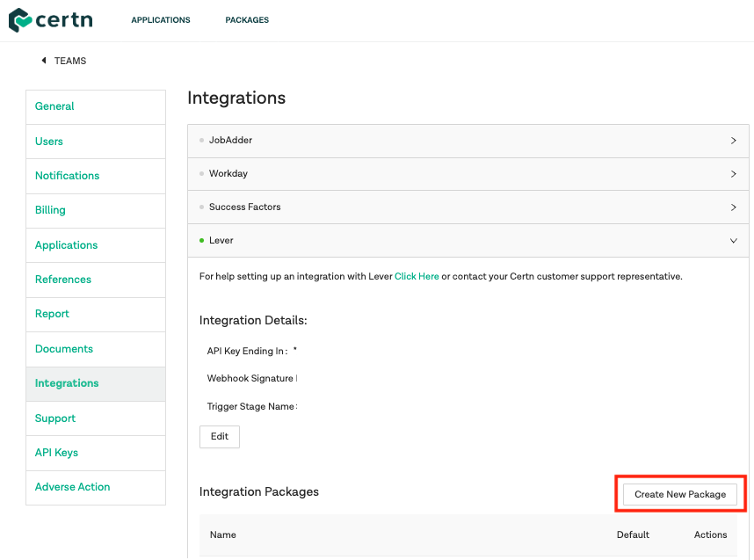
Task: Open the PACKAGES top menu
Action: (247, 19)
